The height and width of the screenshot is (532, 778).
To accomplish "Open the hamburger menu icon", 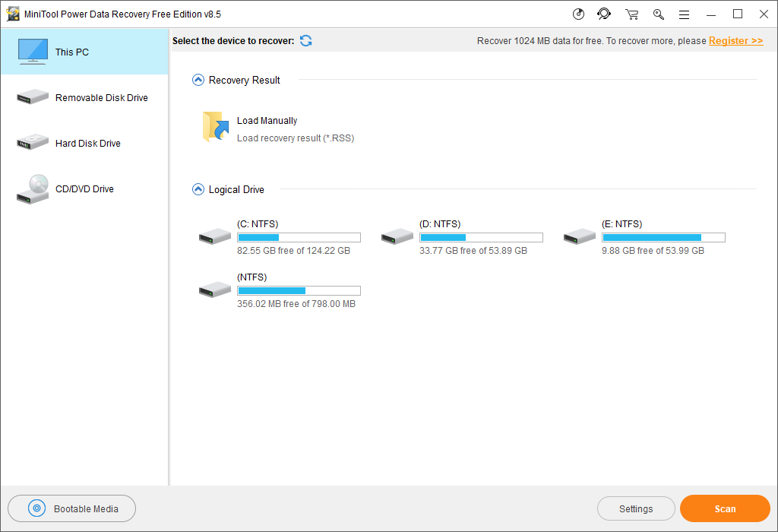I will click(x=685, y=14).
